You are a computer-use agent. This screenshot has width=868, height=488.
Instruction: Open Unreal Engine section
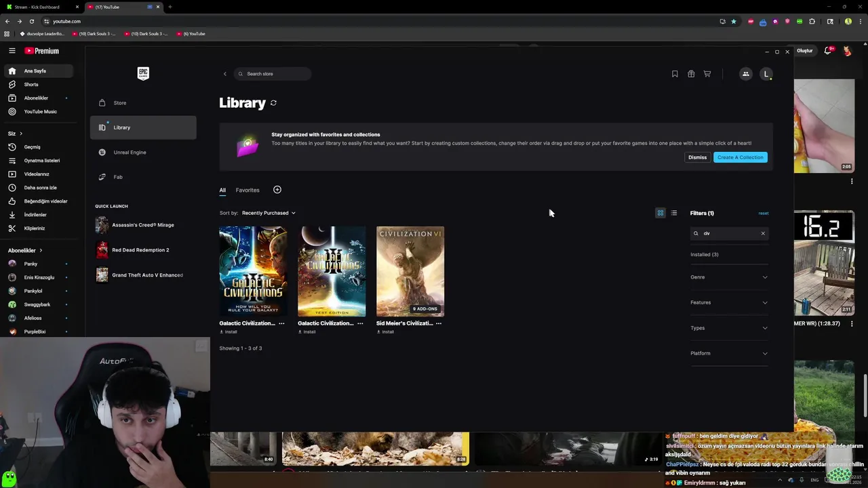tap(143, 152)
